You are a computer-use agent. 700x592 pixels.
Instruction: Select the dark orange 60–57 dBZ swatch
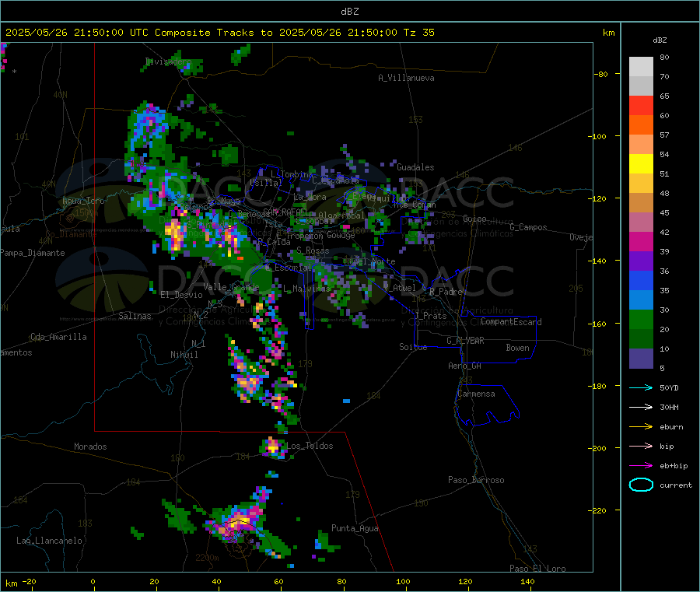(641, 125)
